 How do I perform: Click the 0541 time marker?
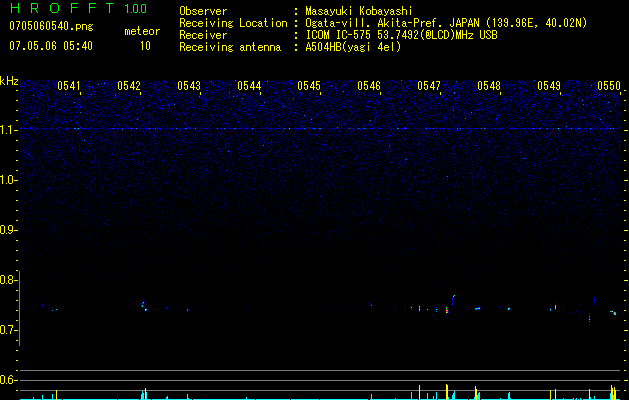click(x=69, y=86)
